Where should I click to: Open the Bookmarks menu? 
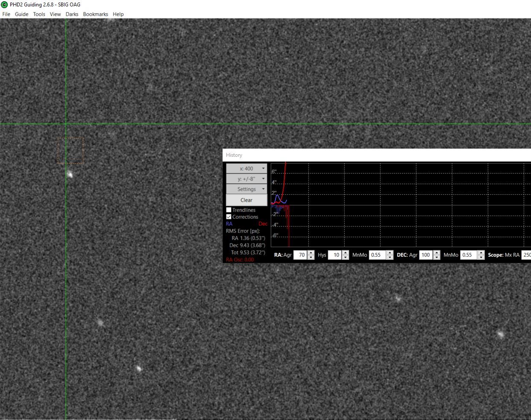pos(95,14)
